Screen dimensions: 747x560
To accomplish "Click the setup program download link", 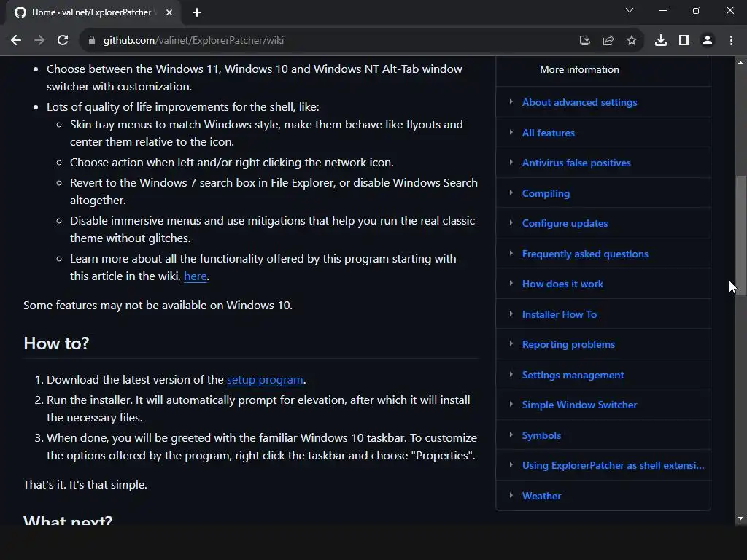I will 265,380.
